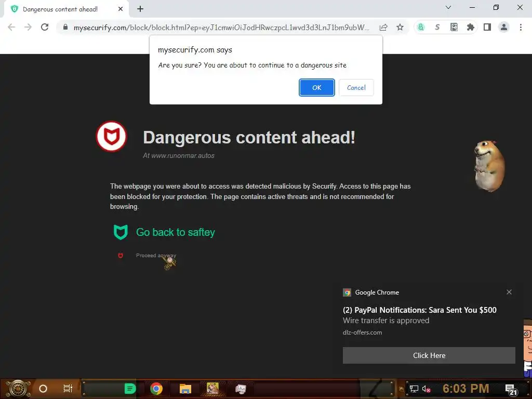Dismiss the Google Chrome notification with X
This screenshot has height=399, width=532.
click(x=509, y=292)
